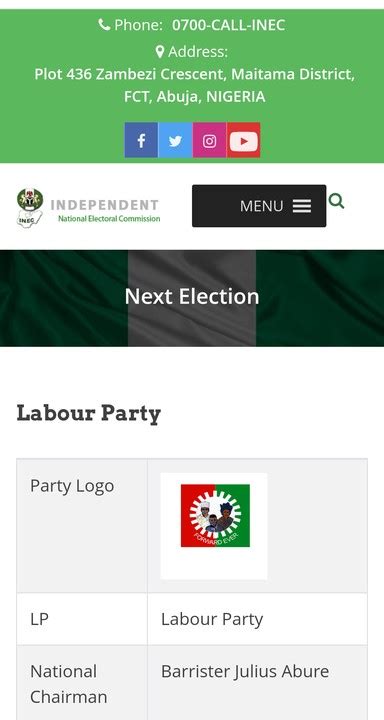Select the Next Election banner heading

[x=192, y=296]
